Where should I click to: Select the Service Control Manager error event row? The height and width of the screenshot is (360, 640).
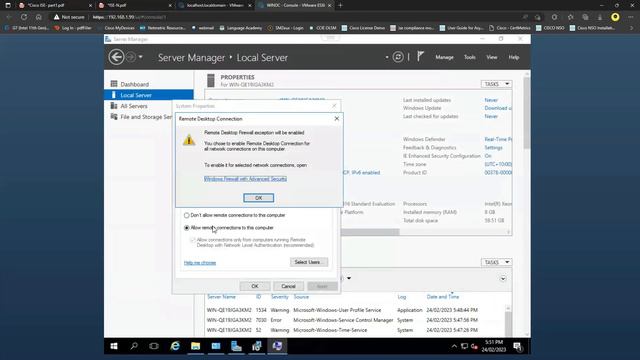pos(355,320)
